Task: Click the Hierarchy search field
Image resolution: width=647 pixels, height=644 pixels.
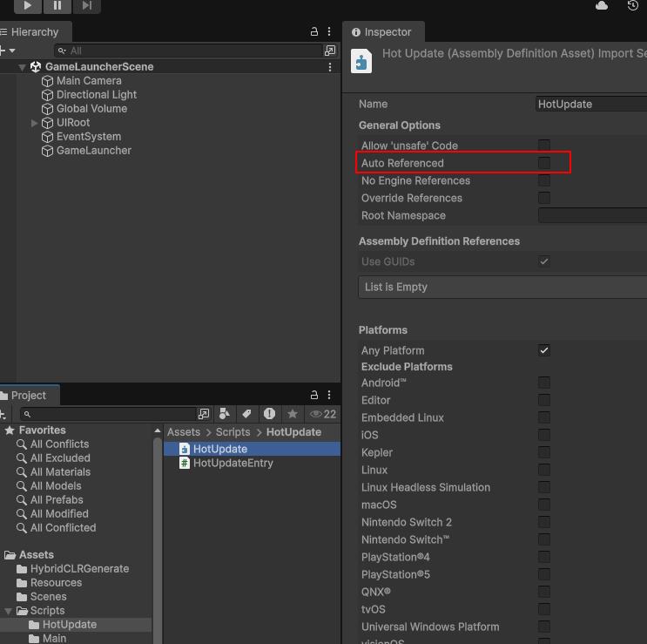Action: pyautogui.click(x=188, y=51)
